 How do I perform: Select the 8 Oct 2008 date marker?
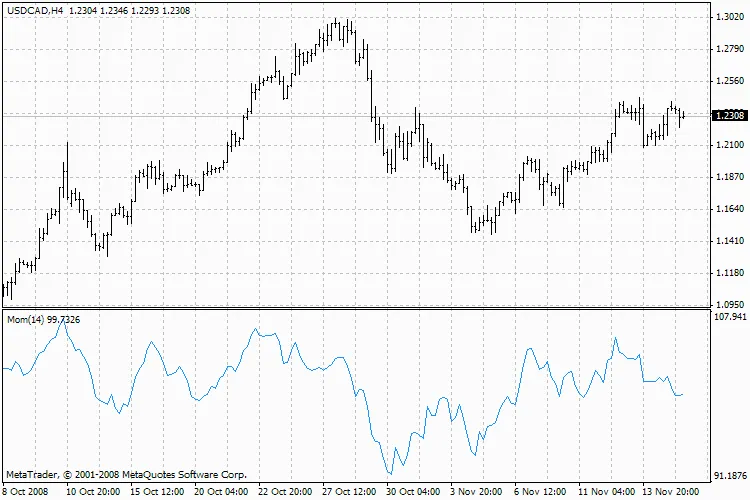click(24, 492)
